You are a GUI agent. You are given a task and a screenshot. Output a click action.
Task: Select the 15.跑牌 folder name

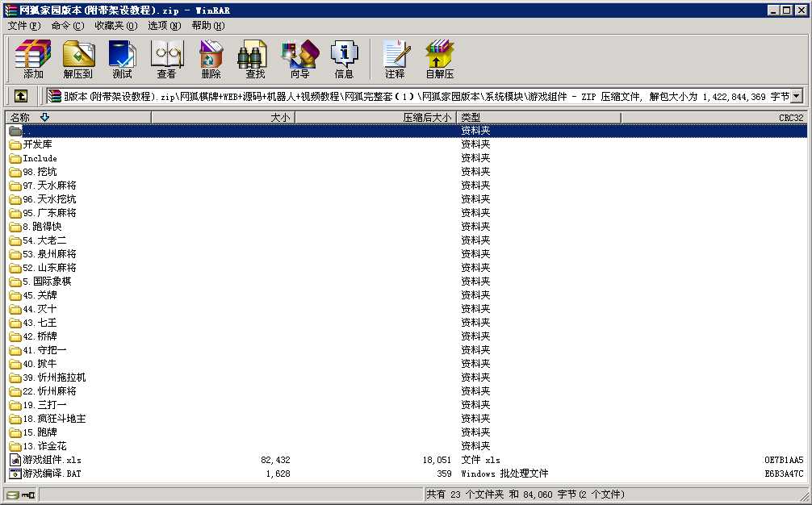pyautogui.click(x=40, y=432)
